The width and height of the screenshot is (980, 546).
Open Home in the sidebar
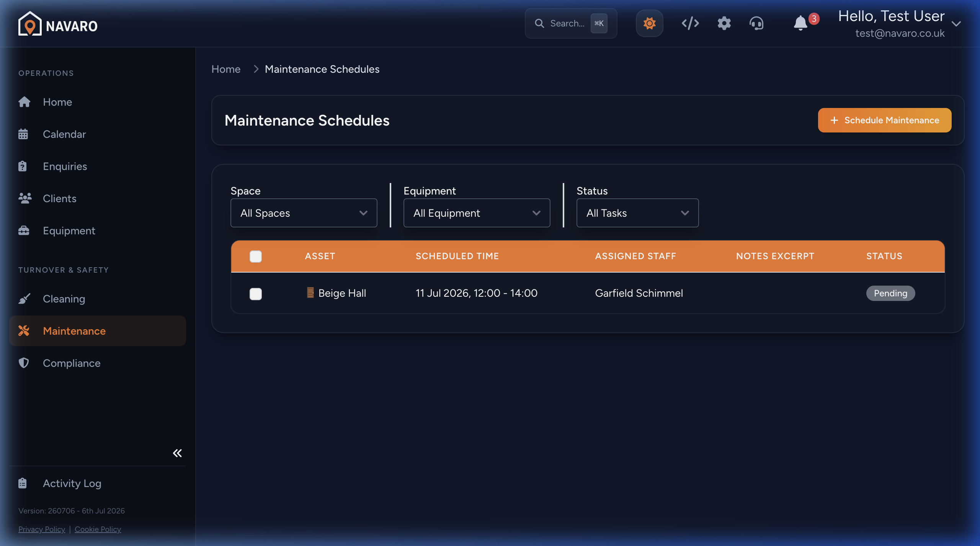98,102
